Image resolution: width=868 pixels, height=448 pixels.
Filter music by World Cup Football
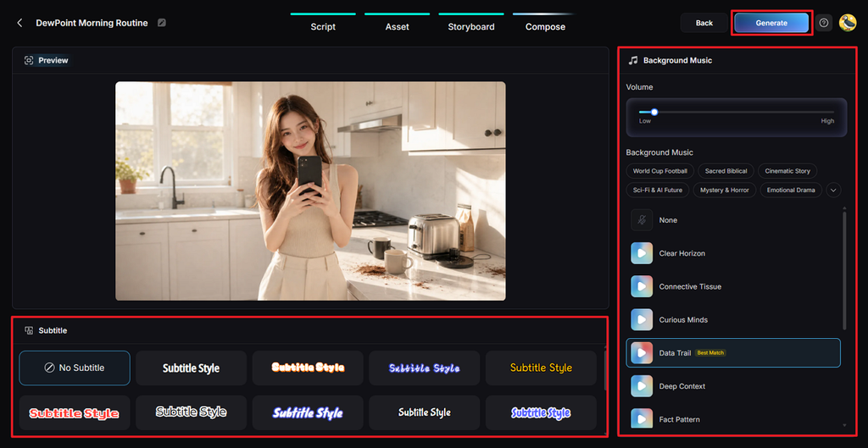pos(659,171)
